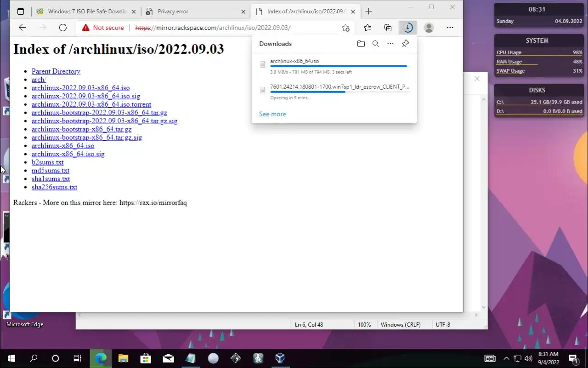Open md5sums.txt link
Viewport: 588px width, 368px height.
(51, 171)
